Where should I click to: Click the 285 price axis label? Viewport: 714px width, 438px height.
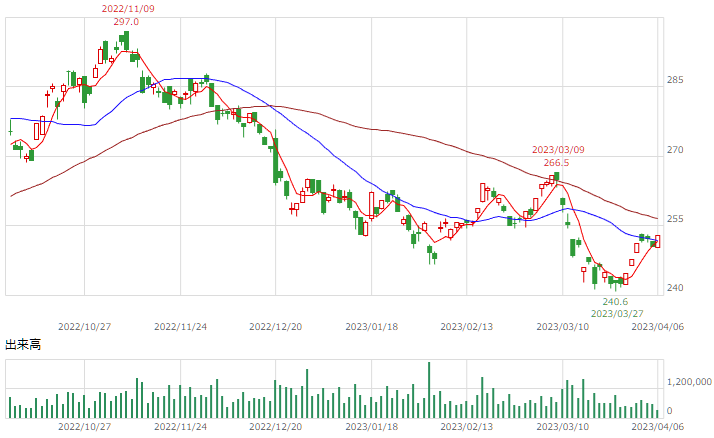tap(675, 80)
